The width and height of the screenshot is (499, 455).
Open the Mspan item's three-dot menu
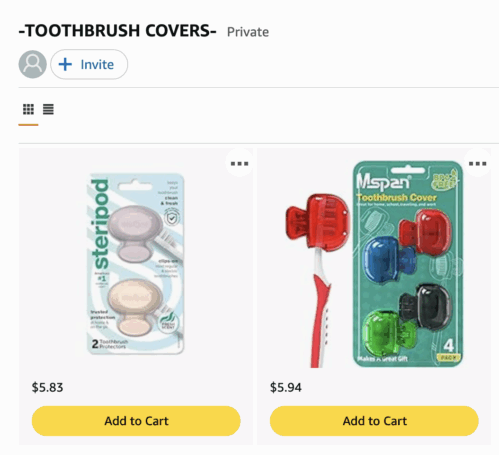point(478,163)
